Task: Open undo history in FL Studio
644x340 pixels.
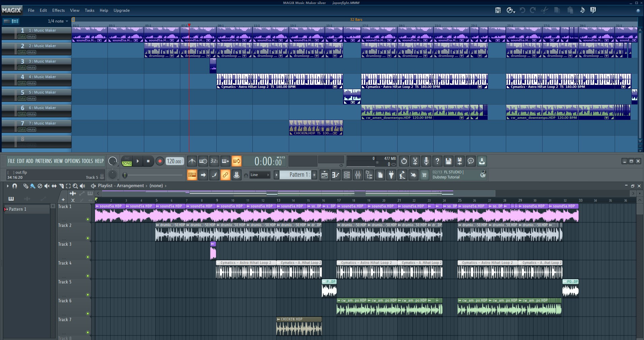Action: click(x=404, y=161)
